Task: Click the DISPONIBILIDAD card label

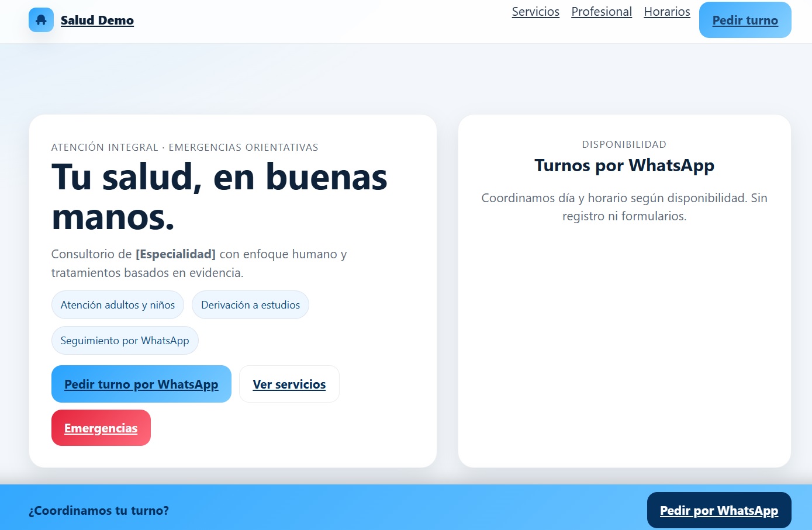Action: (624, 144)
